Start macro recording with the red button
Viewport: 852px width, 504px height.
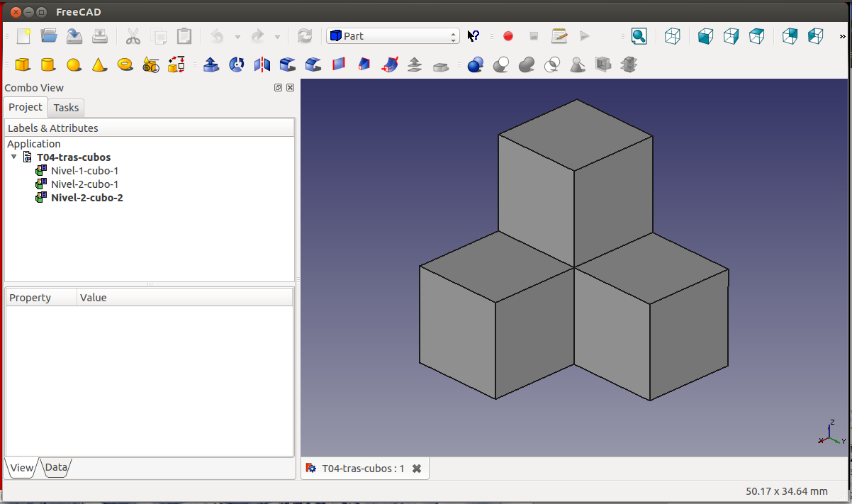[508, 36]
